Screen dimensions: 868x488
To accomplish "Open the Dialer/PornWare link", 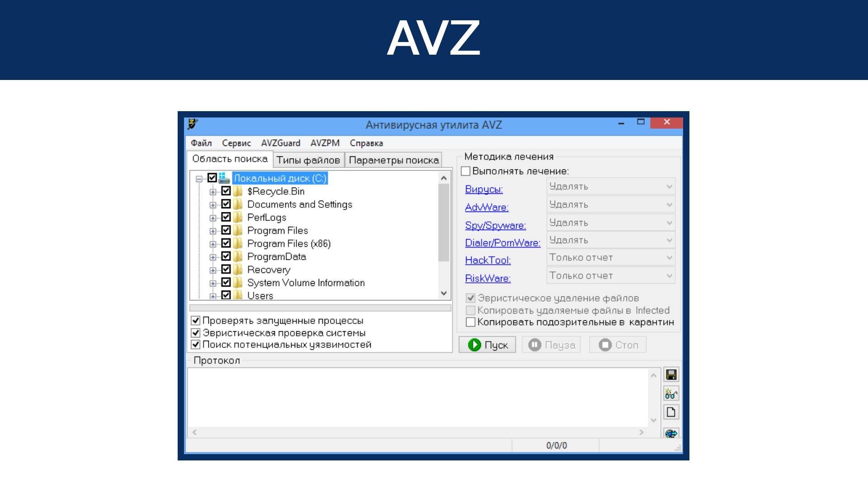I will [503, 243].
